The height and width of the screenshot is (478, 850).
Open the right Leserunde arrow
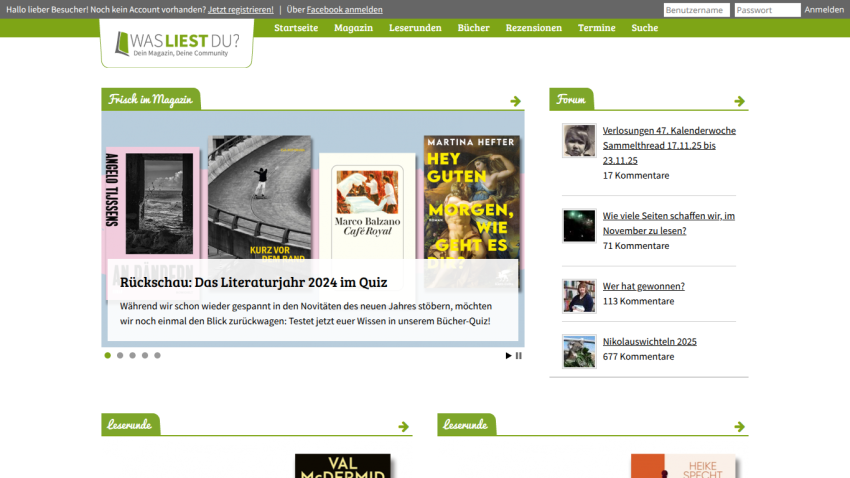point(739,427)
